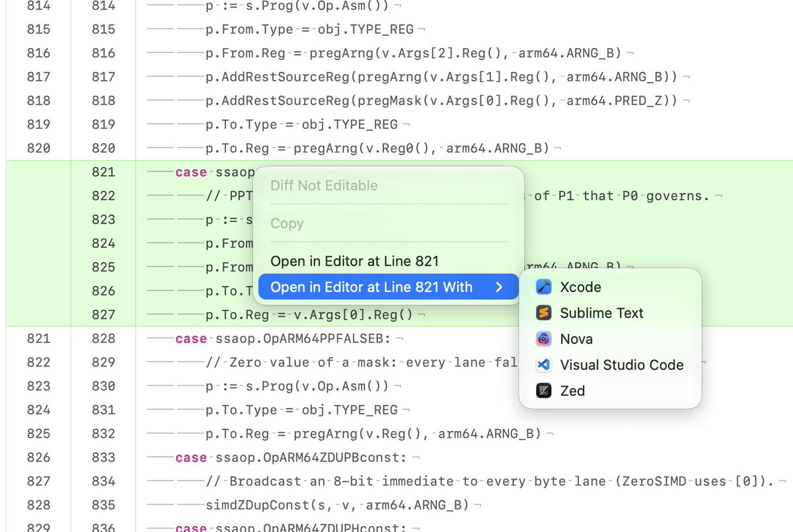This screenshot has width=793, height=532.
Task: Click the "case ssaop.OpARM64ZDUPBconst:" line
Action: pos(291,457)
